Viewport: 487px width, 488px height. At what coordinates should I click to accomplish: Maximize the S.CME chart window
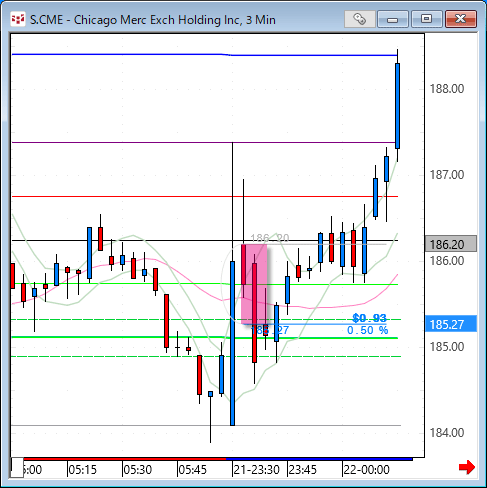(426, 19)
